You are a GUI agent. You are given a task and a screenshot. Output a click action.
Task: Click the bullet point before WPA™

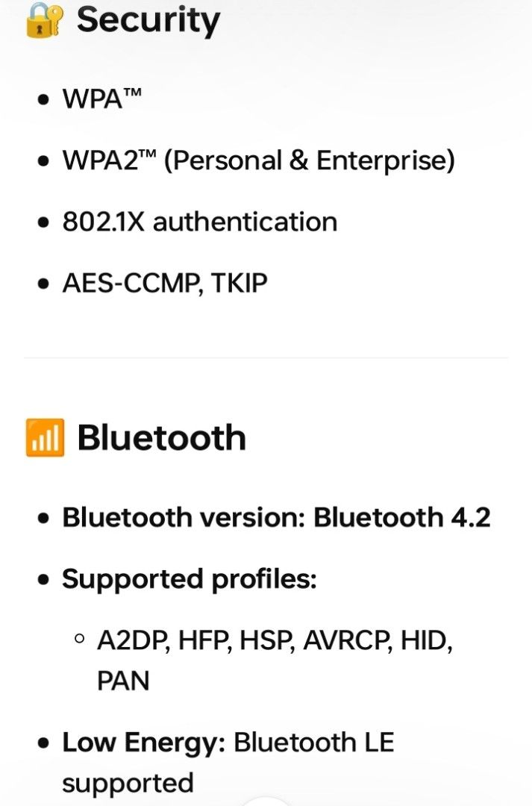pos(46,99)
